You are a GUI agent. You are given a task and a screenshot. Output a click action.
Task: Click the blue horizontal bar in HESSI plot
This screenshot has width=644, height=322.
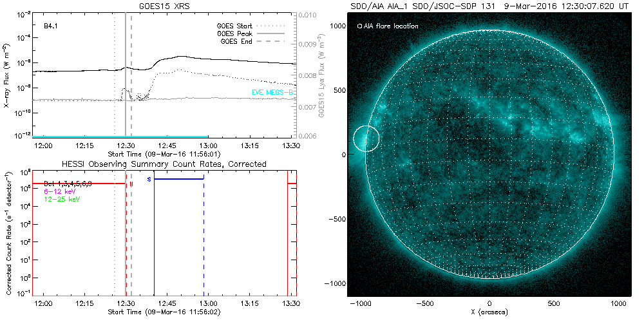pyautogui.click(x=178, y=178)
